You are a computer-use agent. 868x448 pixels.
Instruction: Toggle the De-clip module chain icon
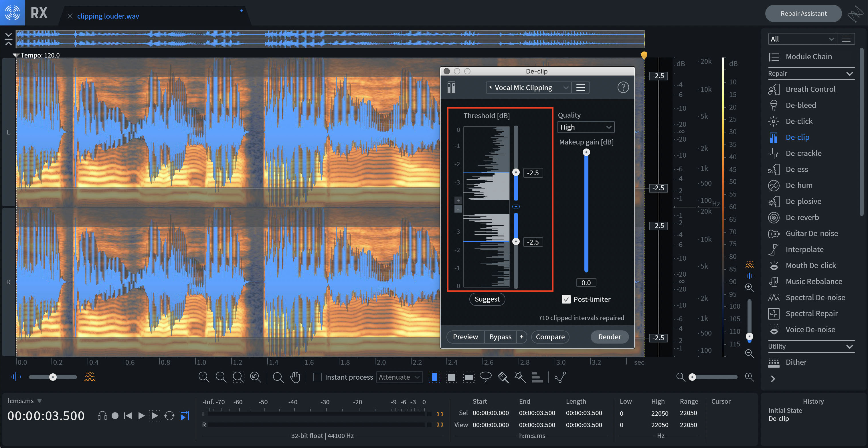[451, 88]
